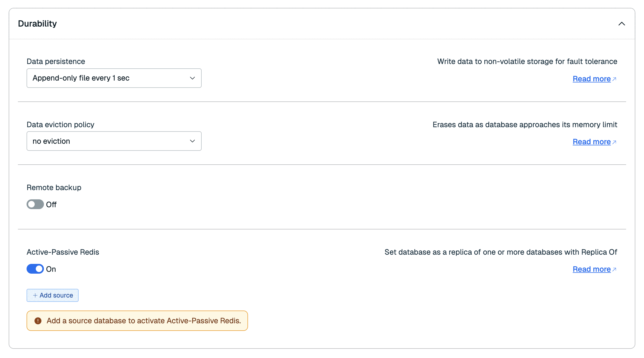Collapse the Durability section chevron
The image size is (644, 358).
[x=622, y=24]
